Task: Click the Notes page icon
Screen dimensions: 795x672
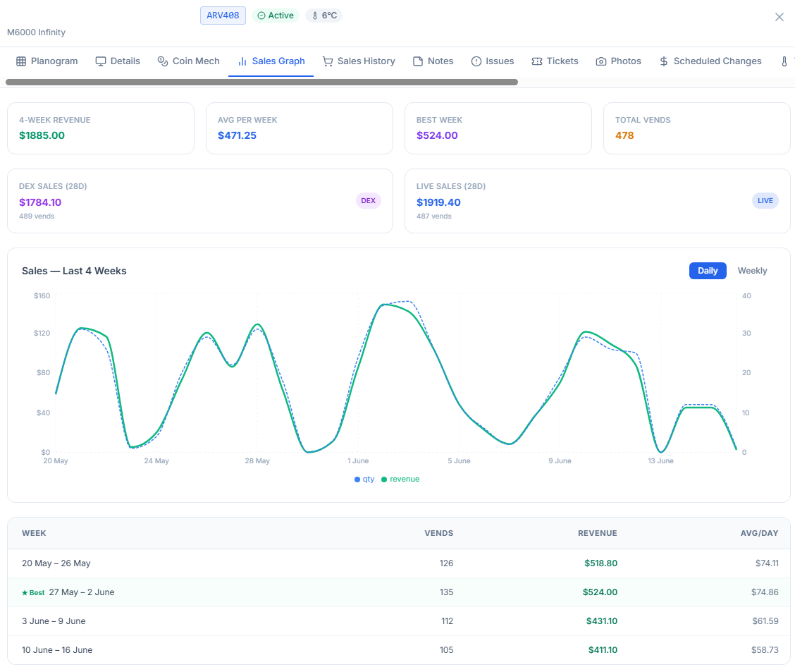Action: click(418, 61)
